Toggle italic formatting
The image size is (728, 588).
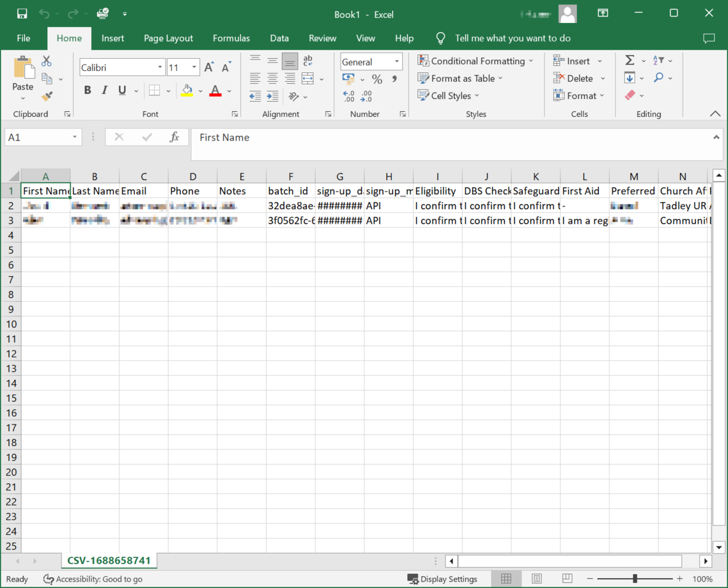click(104, 90)
